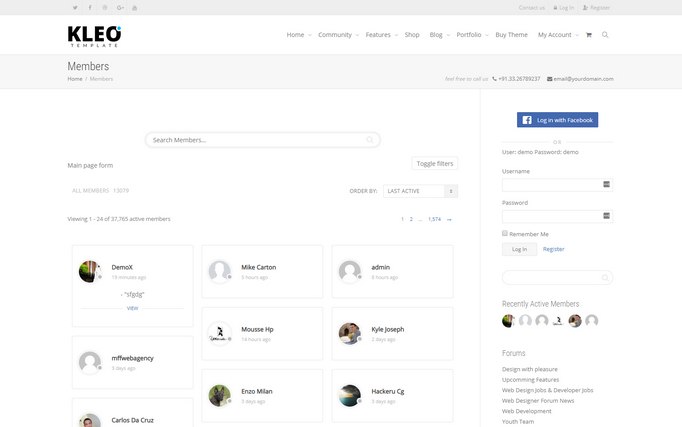Open DemoX avatar
The image size is (682, 427).
pyautogui.click(x=90, y=271)
